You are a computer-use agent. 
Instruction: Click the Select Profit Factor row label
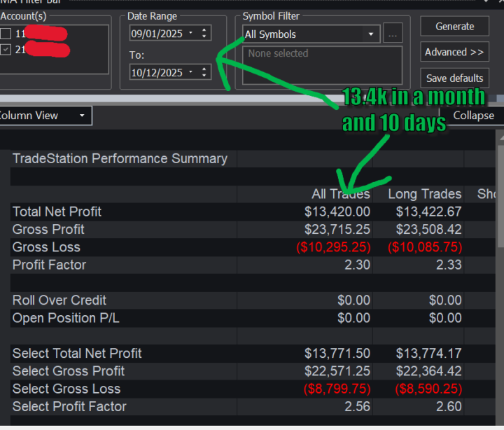click(69, 406)
